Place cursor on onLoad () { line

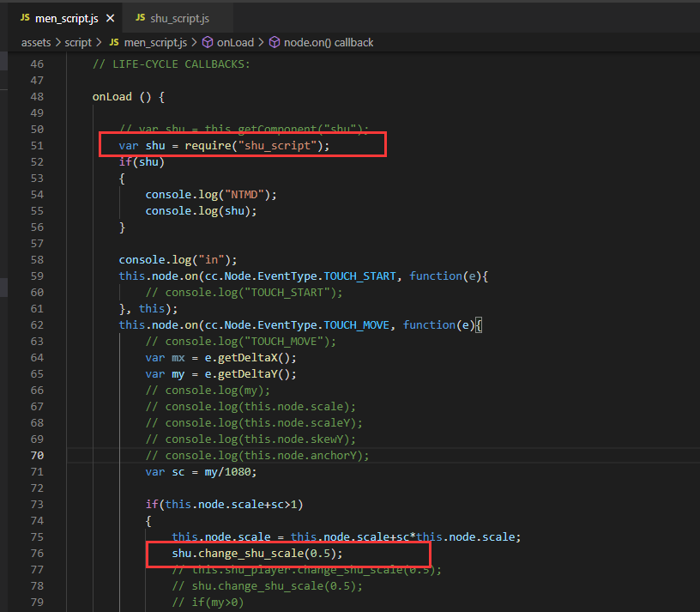coord(128,97)
